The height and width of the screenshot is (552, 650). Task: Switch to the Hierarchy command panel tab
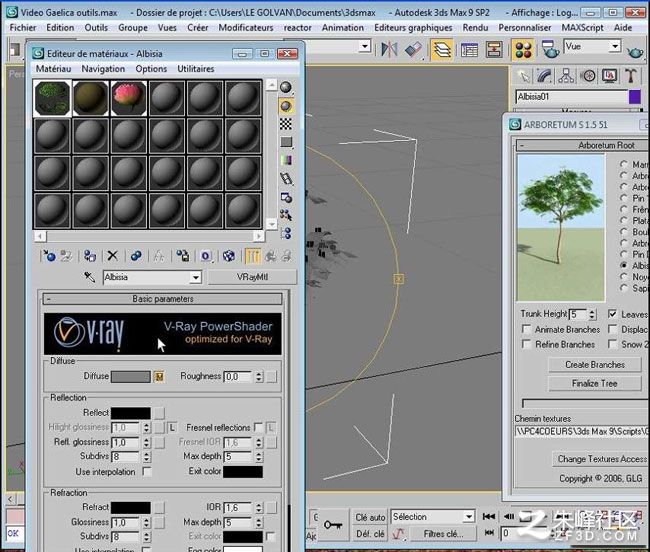point(566,76)
